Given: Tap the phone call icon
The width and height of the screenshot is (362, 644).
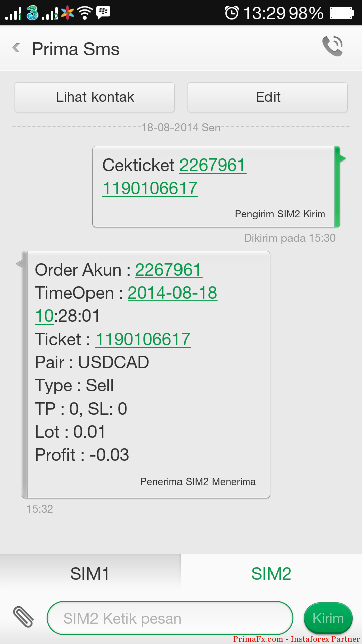Looking at the screenshot, I should click(x=332, y=47).
